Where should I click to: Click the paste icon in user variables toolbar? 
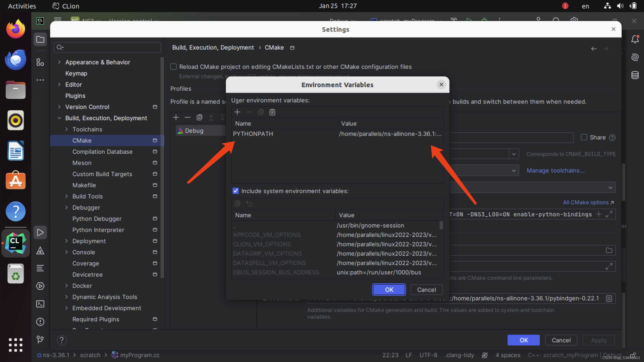(272, 112)
